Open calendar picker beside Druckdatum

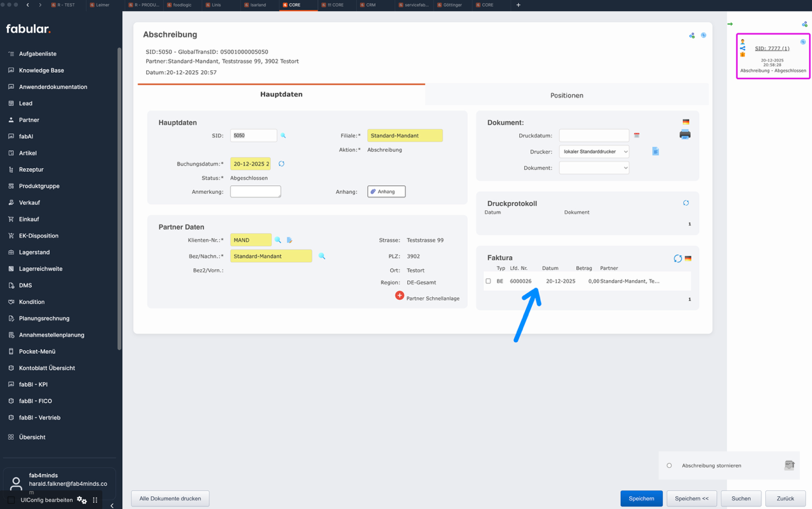pos(637,136)
